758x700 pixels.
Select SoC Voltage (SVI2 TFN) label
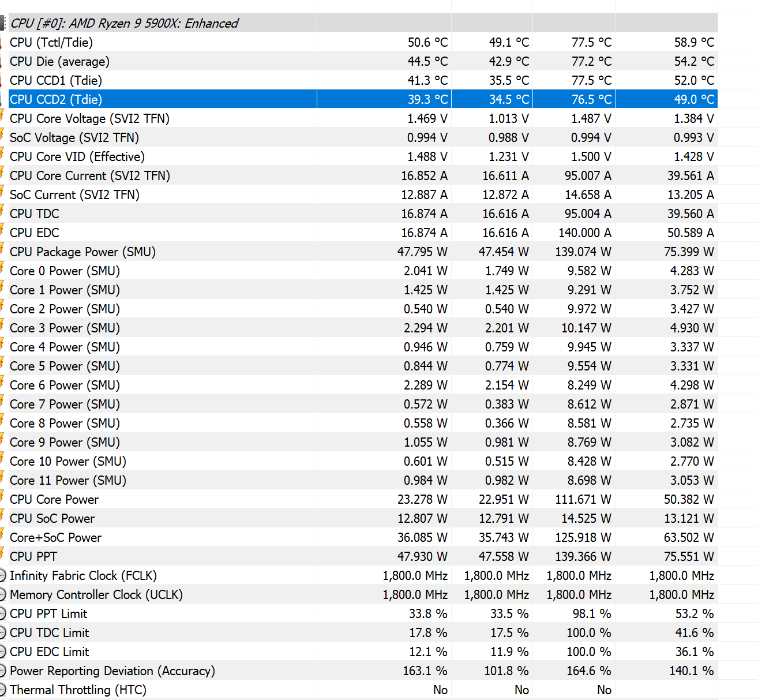(74, 137)
